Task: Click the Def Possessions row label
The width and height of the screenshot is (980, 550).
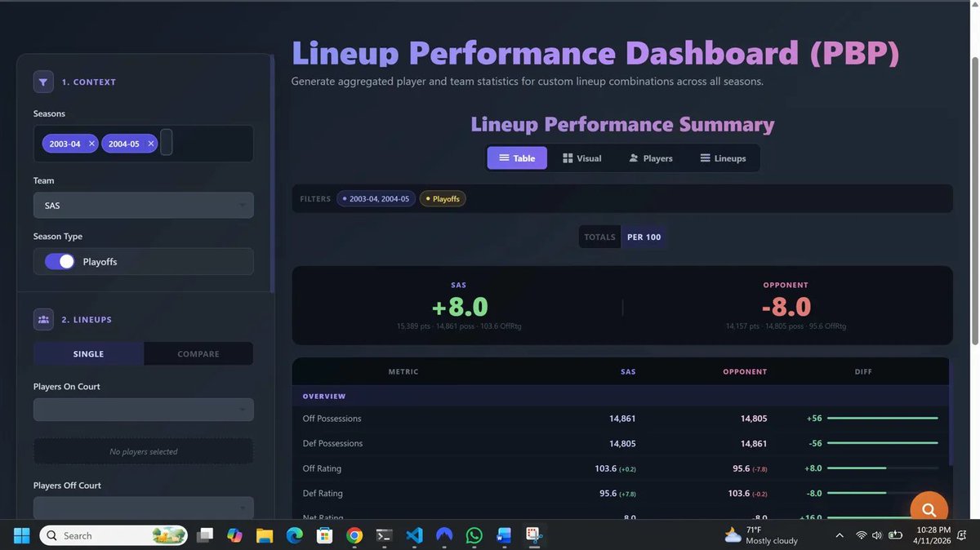Action: coord(332,443)
